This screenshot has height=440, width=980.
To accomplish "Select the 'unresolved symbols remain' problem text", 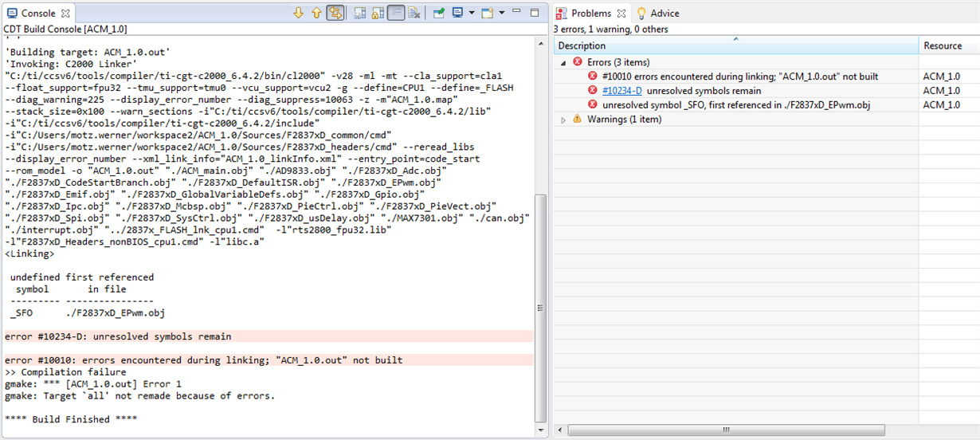I will click(704, 91).
